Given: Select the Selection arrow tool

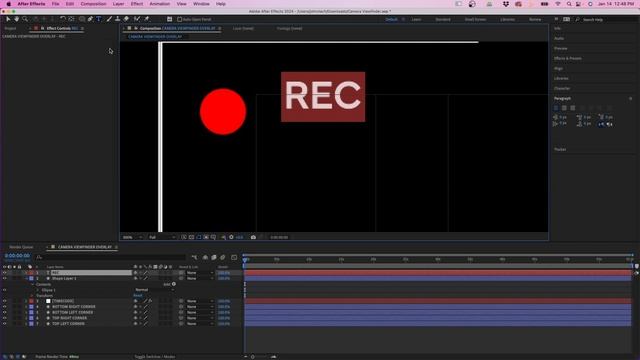Looking at the screenshot, I should click(x=8, y=19).
